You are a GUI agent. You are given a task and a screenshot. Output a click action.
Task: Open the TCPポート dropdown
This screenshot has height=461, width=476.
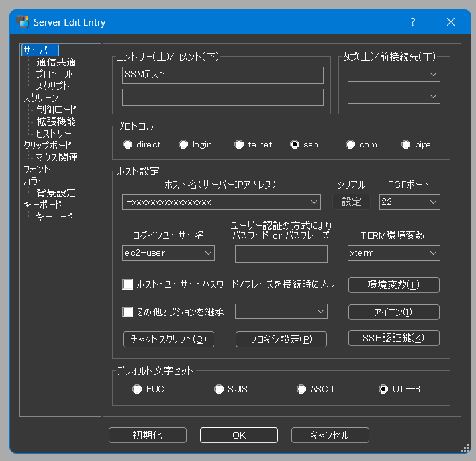pyautogui.click(x=434, y=202)
